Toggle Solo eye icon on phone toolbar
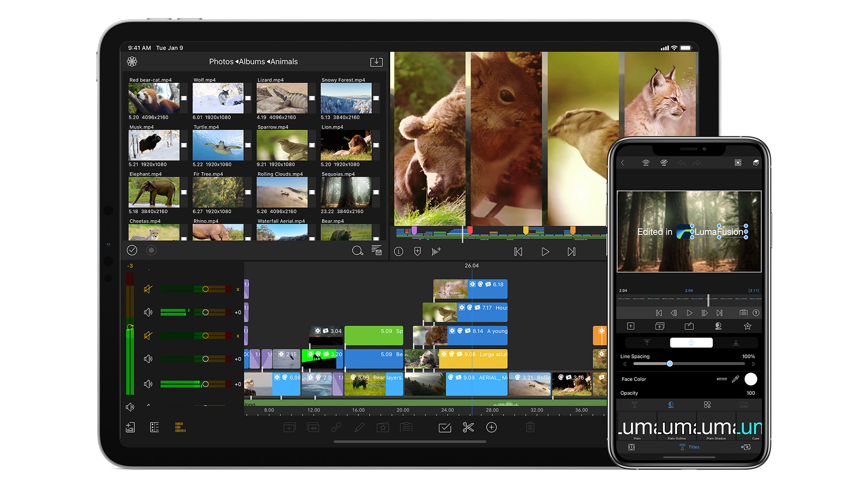Image resolution: width=868 pixels, height=488 pixels. (x=646, y=162)
